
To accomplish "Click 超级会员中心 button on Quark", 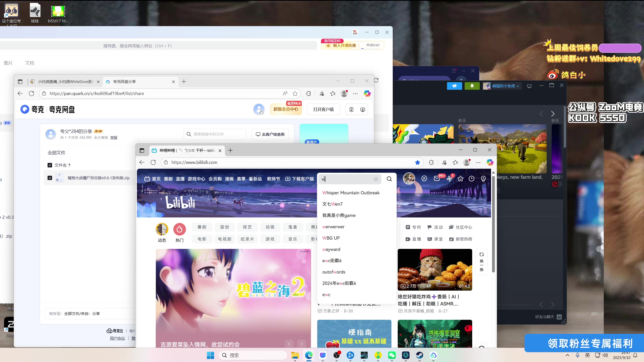I will click(x=286, y=109).
